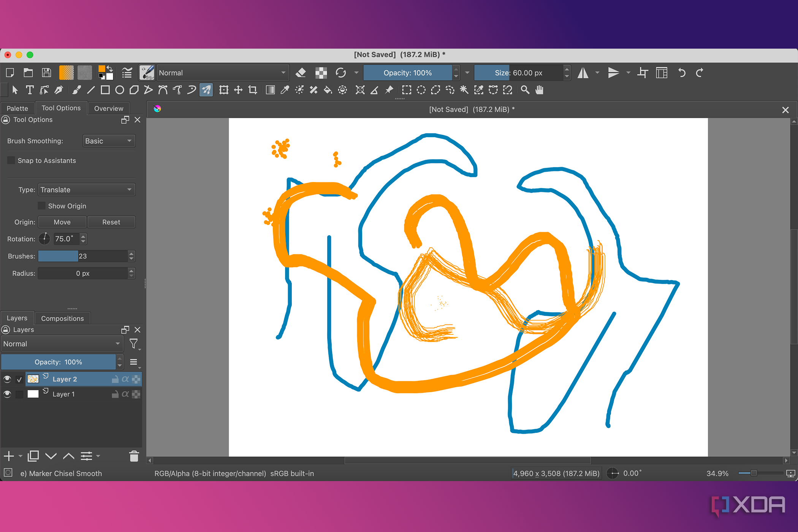Screen dimensions: 798x532
Task: Open the brush preset chooser icon
Action: 147,73
